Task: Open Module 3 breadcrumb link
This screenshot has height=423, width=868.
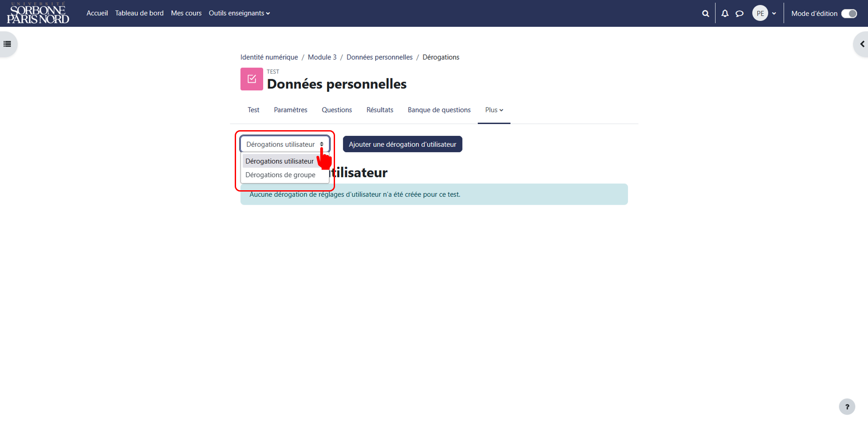Action: click(x=322, y=57)
